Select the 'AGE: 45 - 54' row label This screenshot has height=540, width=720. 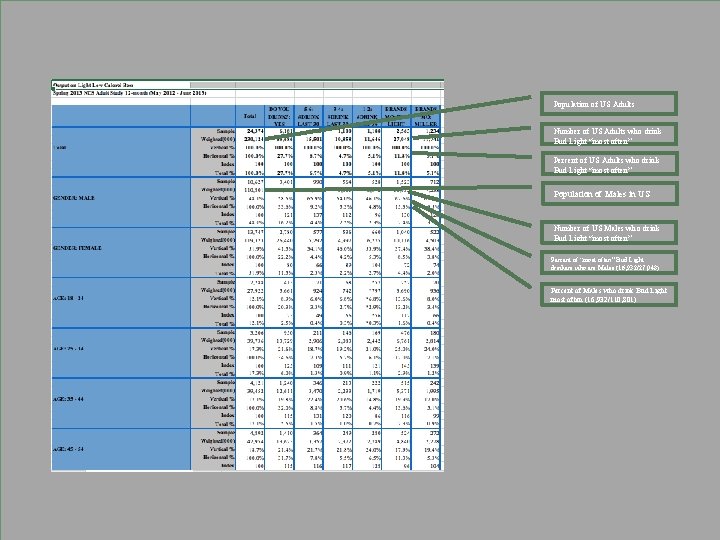121,449
